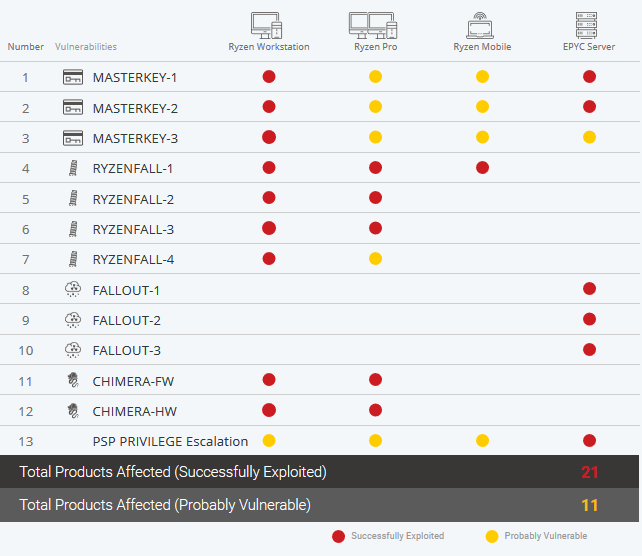Click the Vulnerabilities column header
642x556 pixels.
pyautogui.click(x=86, y=47)
